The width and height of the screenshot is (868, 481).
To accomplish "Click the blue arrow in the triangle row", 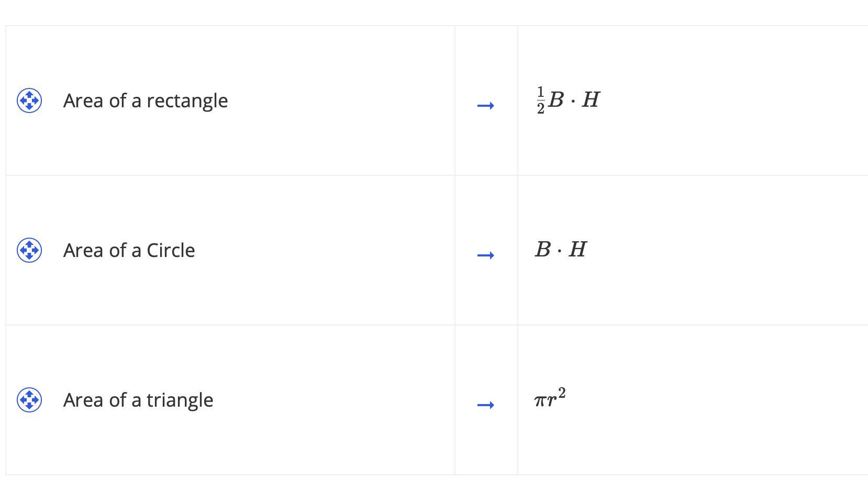I will click(x=486, y=405).
